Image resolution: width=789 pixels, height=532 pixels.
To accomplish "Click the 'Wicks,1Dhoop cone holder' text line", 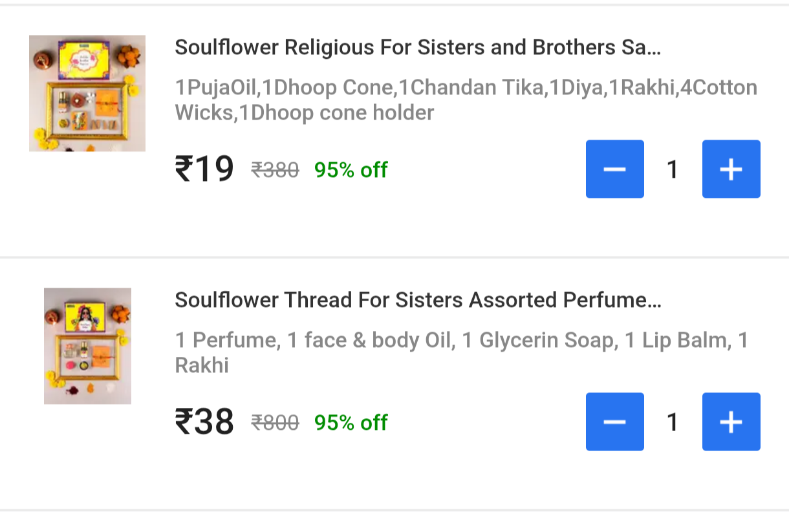I will pos(305,112).
